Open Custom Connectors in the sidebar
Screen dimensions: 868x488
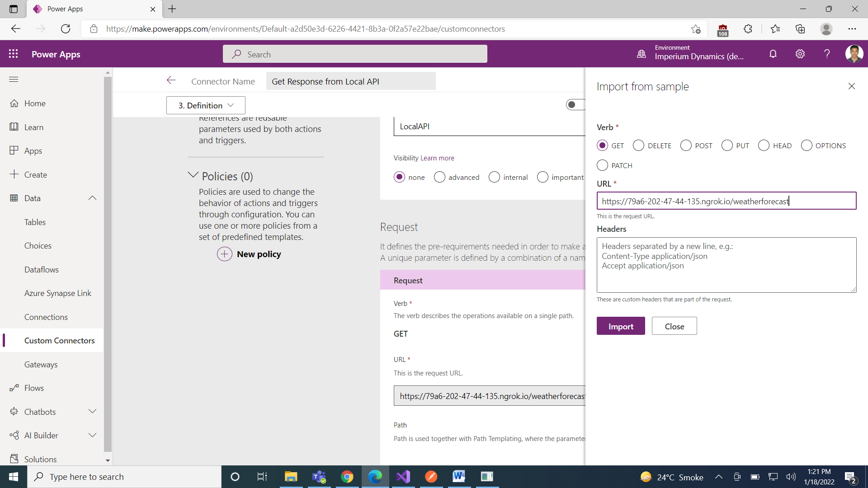pyautogui.click(x=59, y=341)
